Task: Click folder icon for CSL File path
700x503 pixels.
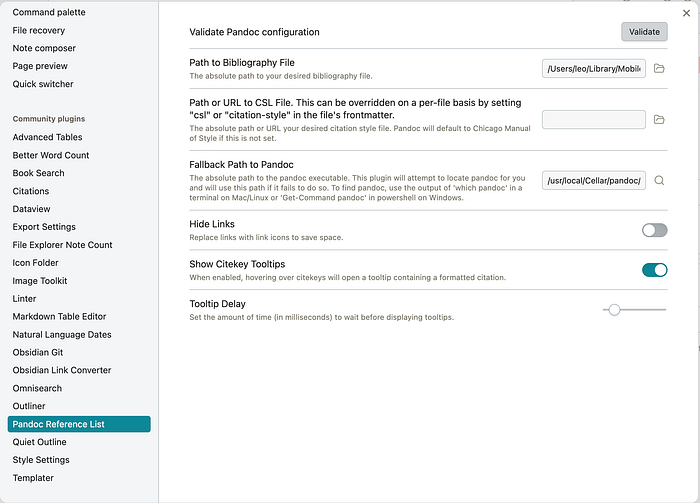Action: [x=659, y=120]
